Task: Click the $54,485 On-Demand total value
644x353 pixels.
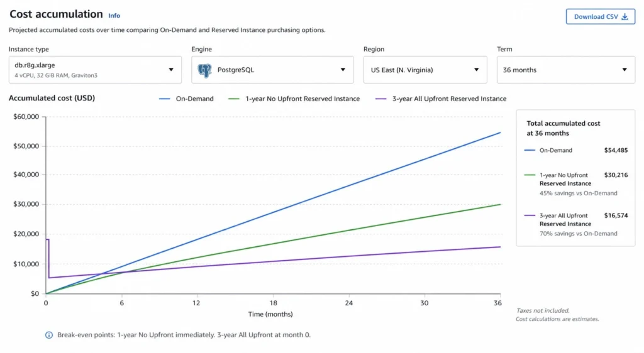Action: (x=616, y=151)
